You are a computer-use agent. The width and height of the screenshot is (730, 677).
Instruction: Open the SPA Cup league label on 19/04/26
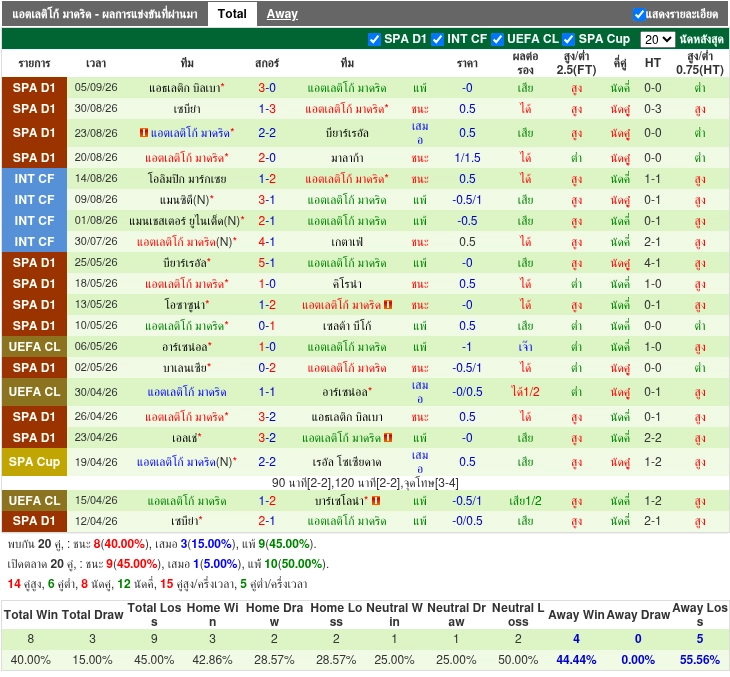(x=34, y=462)
